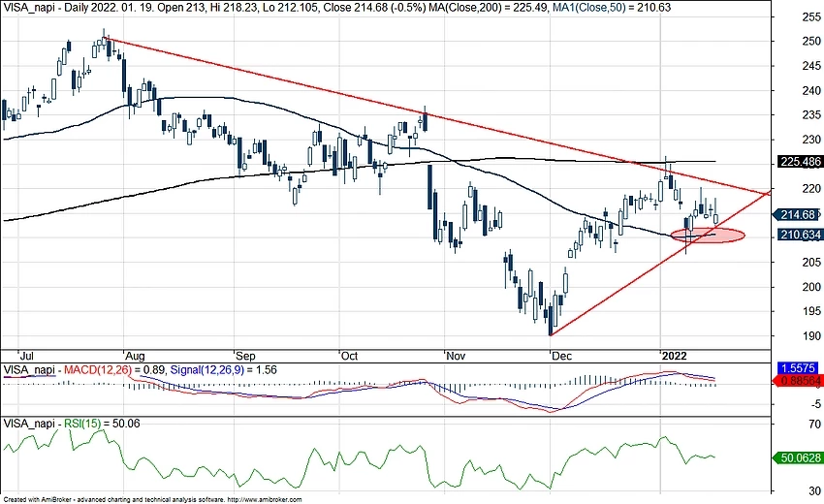Click the 210.634 MA50 price label
Image resolution: width=824 pixels, height=504 pixels.
[x=800, y=235]
